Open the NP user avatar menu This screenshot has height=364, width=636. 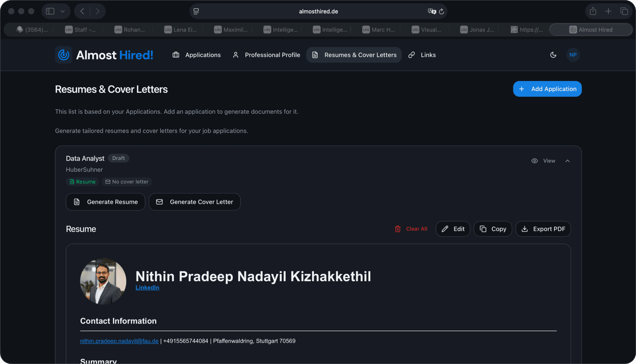click(573, 55)
